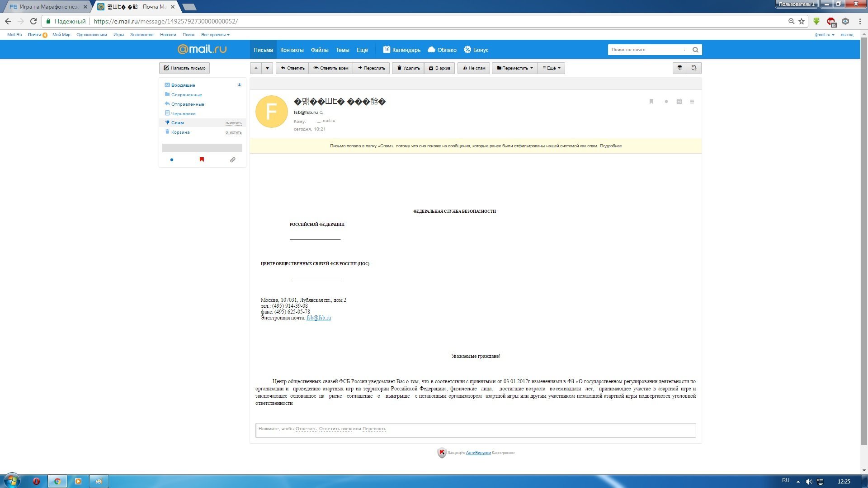Open the Контакты tab

click(x=292, y=50)
